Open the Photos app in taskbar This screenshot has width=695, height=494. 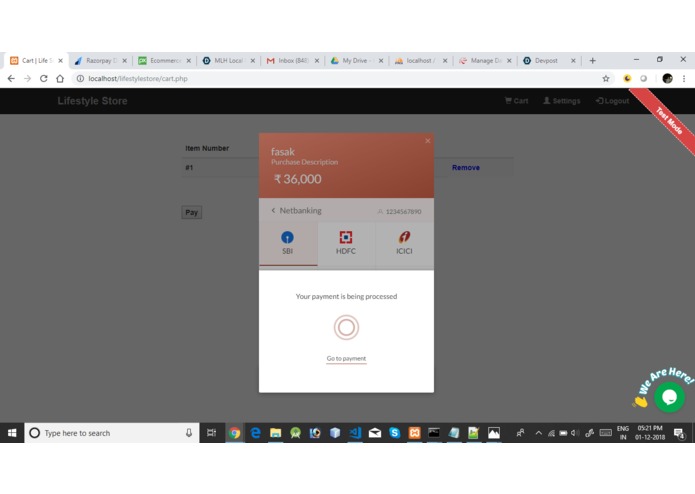coord(493,433)
